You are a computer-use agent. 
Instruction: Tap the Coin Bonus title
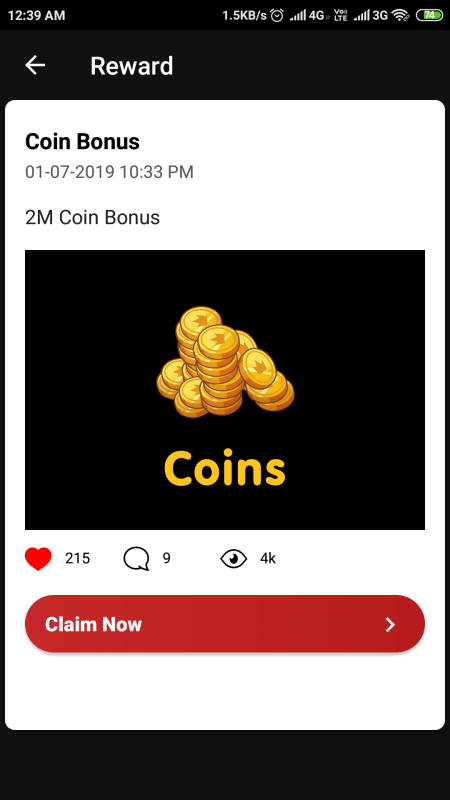coord(83,142)
